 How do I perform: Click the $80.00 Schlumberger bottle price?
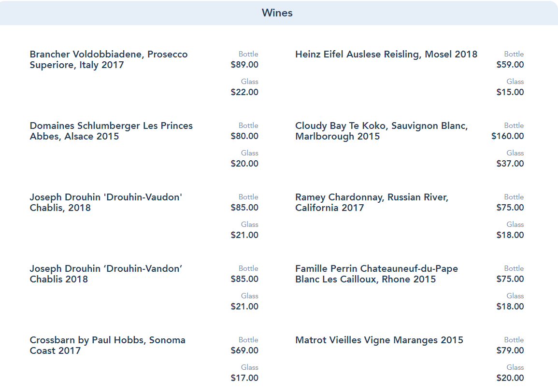pyautogui.click(x=244, y=136)
